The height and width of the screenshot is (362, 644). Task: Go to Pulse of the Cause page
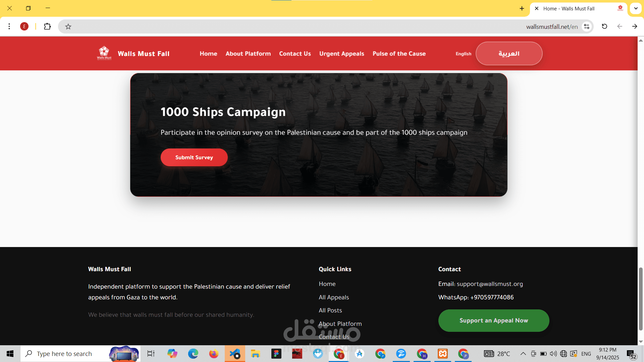[x=399, y=54]
